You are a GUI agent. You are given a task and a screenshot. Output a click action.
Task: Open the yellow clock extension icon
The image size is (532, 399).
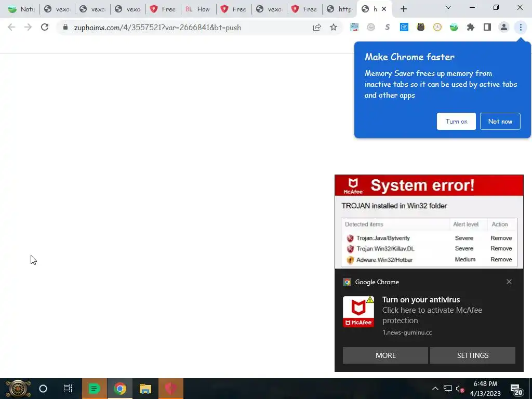(437, 28)
